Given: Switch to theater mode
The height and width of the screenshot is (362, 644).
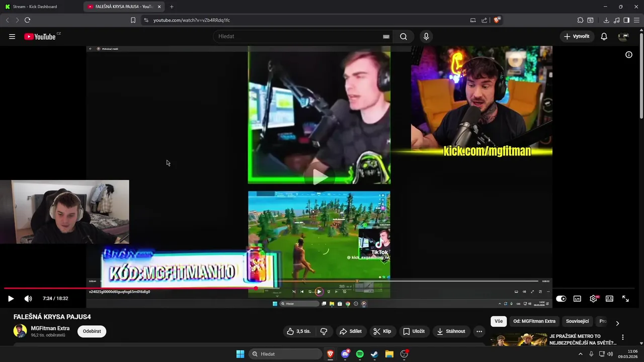Looking at the screenshot, I should point(609,299).
